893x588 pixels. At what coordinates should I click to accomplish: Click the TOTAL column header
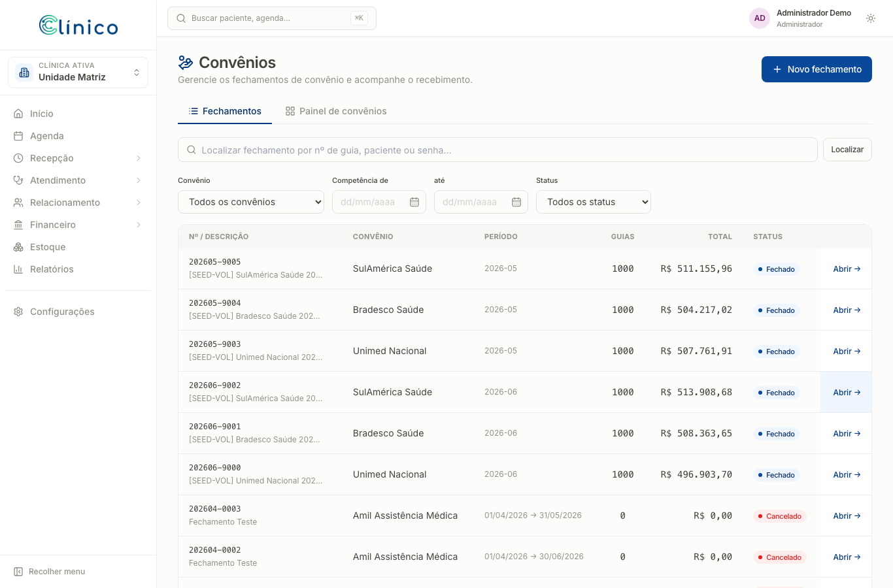tap(720, 237)
